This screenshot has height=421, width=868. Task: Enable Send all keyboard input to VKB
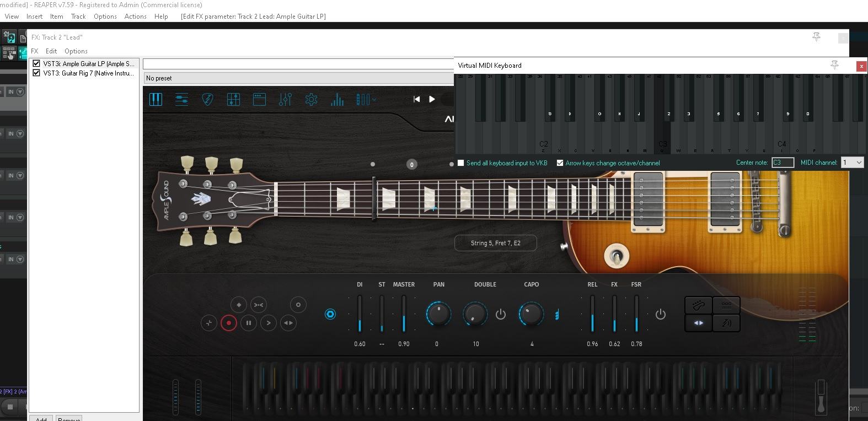461,163
